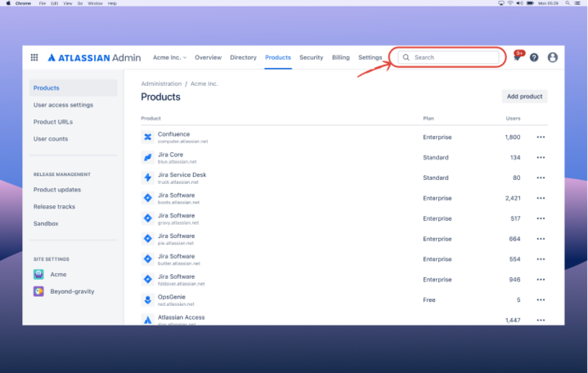This screenshot has height=373, width=588.
Task: Click the Confluence product name
Action: (173, 134)
